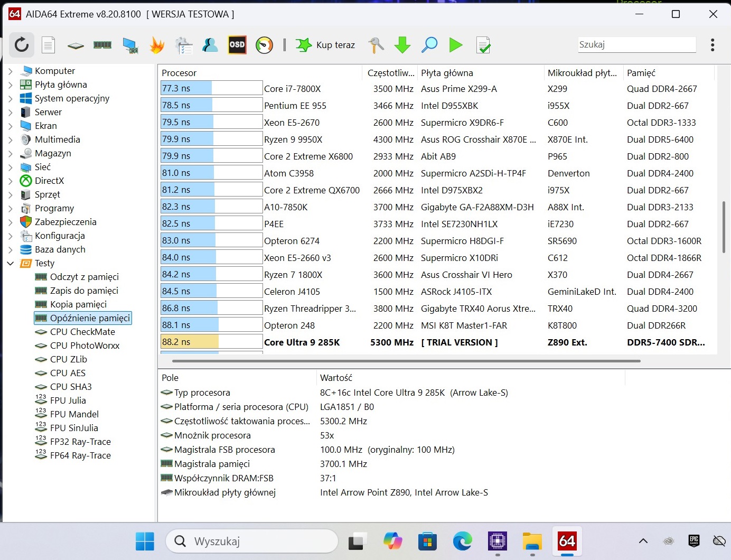
Task: Click the Refresh toolbar icon
Action: (x=22, y=45)
